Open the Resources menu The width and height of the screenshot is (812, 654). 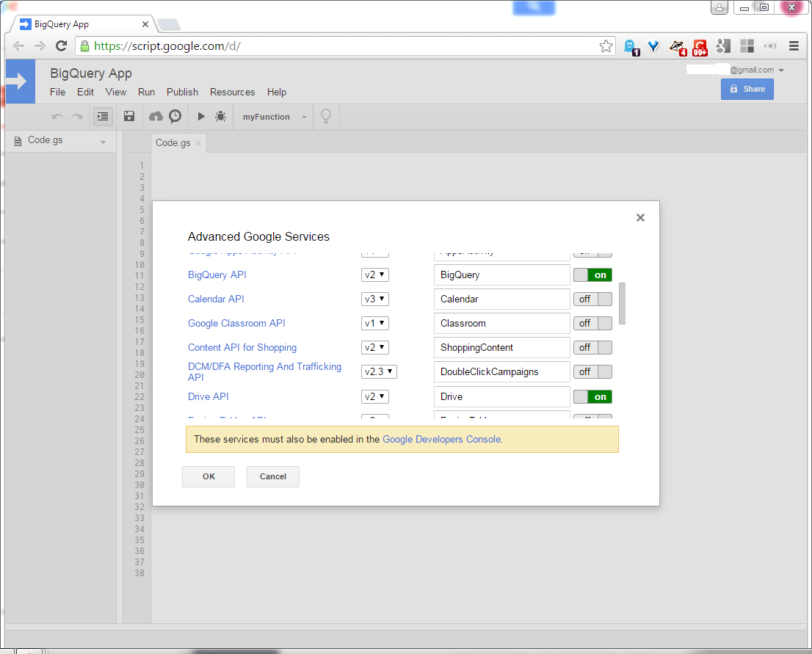[233, 92]
